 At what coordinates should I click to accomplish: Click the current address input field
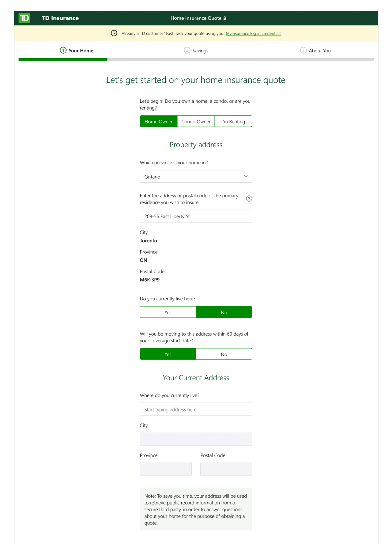[196, 409]
